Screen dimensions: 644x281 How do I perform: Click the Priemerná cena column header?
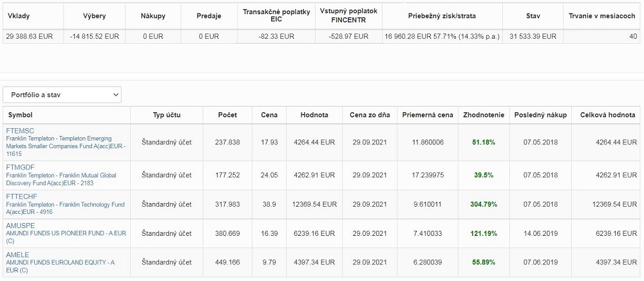coord(428,115)
